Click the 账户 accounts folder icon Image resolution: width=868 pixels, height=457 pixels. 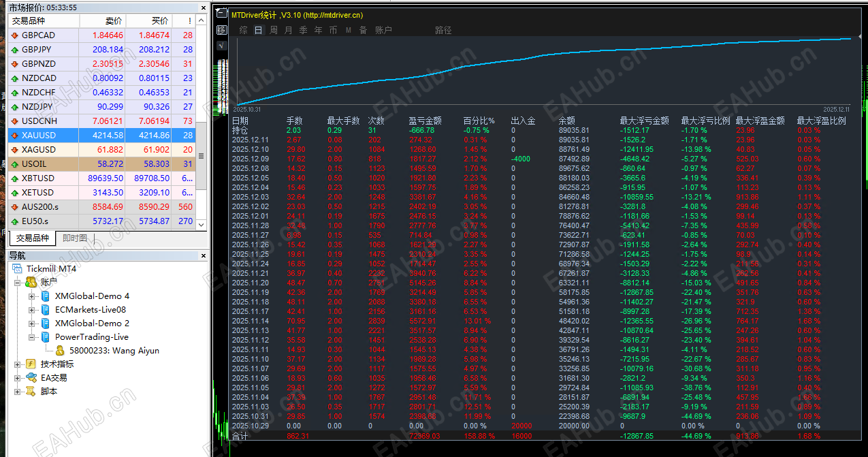[31, 282]
